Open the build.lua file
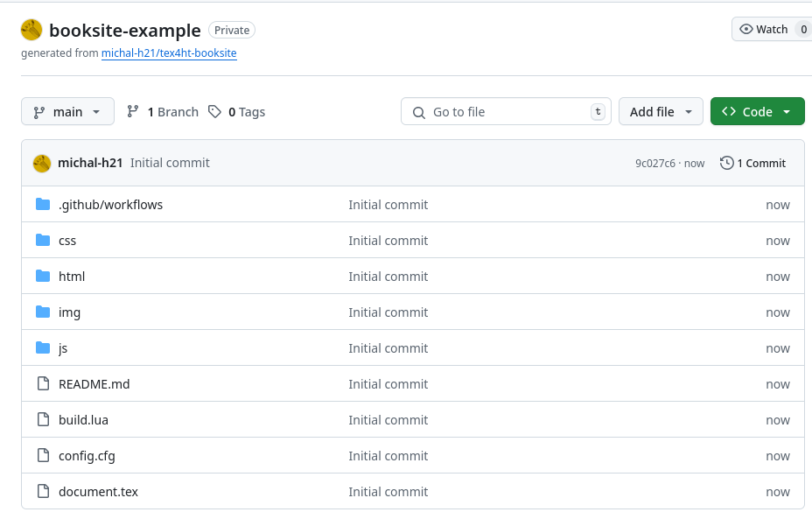 83,420
